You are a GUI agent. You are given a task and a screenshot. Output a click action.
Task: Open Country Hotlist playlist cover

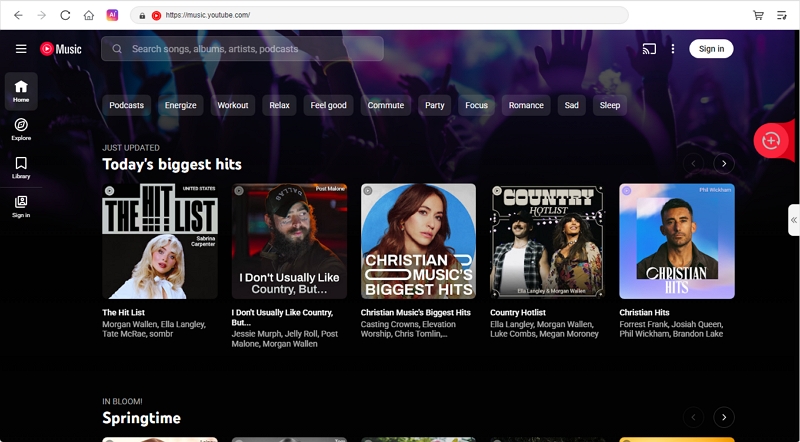pyautogui.click(x=548, y=241)
